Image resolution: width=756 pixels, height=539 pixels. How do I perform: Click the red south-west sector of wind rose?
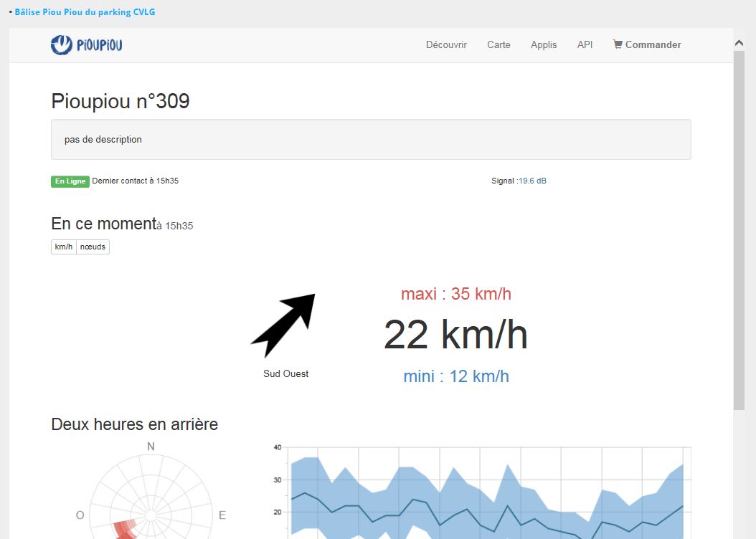tap(126, 529)
